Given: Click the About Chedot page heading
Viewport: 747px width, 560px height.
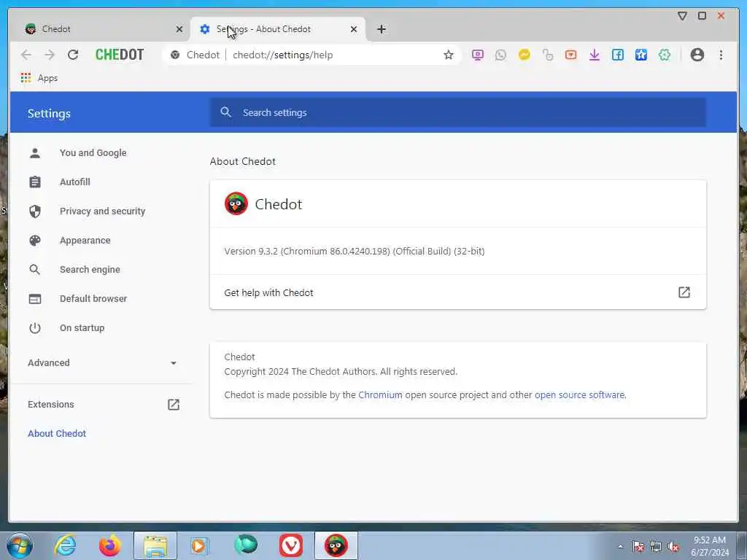Looking at the screenshot, I should 242,161.
